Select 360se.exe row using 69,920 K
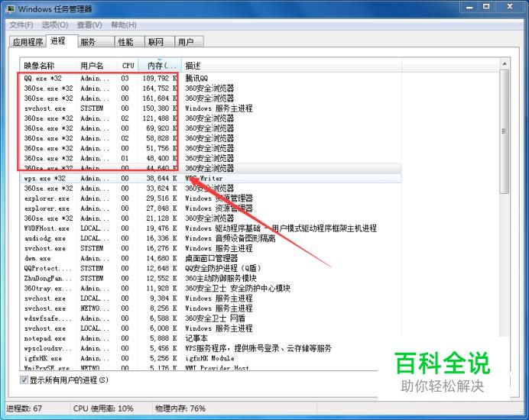 (211, 128)
